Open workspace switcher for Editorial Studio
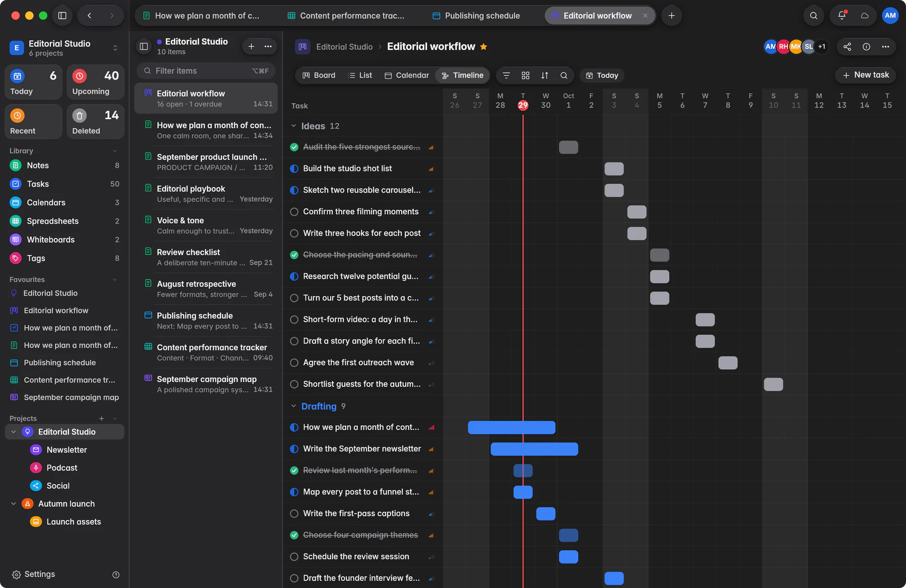906x588 pixels. (115, 48)
